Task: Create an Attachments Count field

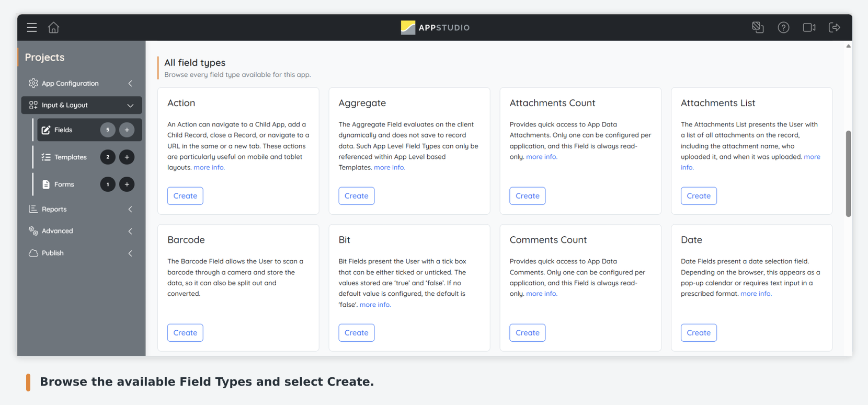Action: coord(527,196)
